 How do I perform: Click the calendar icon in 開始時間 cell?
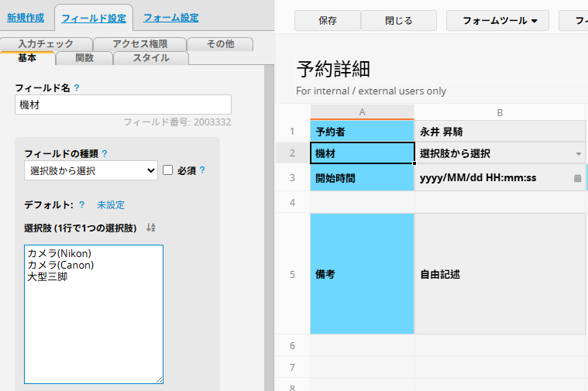pos(577,178)
